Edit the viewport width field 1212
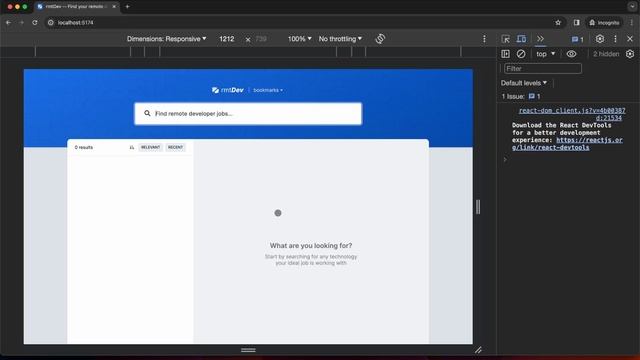The width and height of the screenshot is (640, 360). pyautogui.click(x=227, y=39)
